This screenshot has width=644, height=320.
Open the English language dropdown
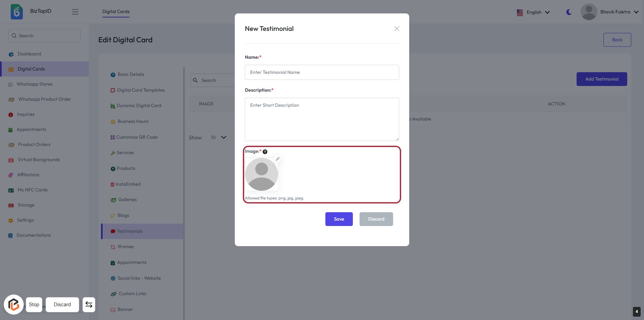(x=533, y=12)
